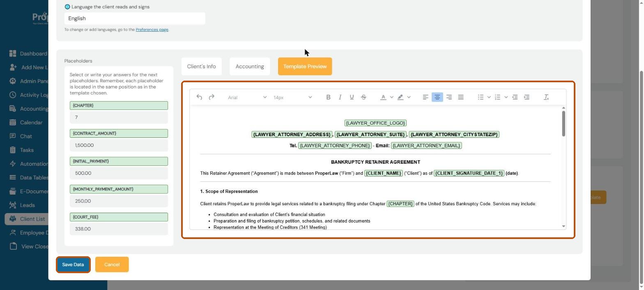Click the editor scrollbar down arrow

pos(563,226)
